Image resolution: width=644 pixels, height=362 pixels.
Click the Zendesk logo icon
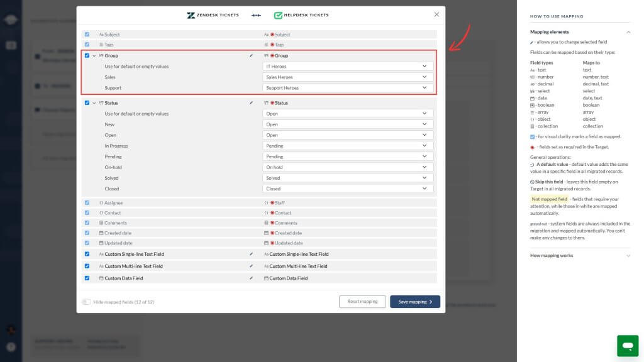click(x=191, y=15)
